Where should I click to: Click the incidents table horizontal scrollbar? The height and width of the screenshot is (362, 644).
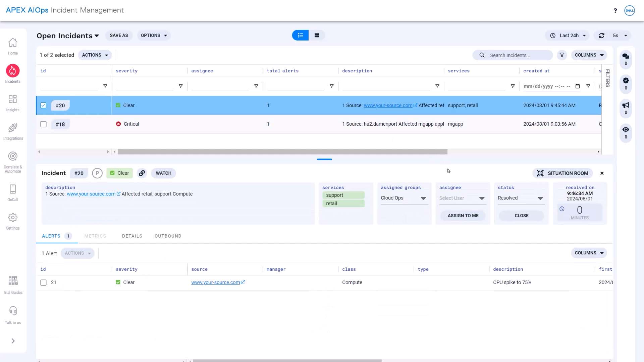(x=282, y=152)
